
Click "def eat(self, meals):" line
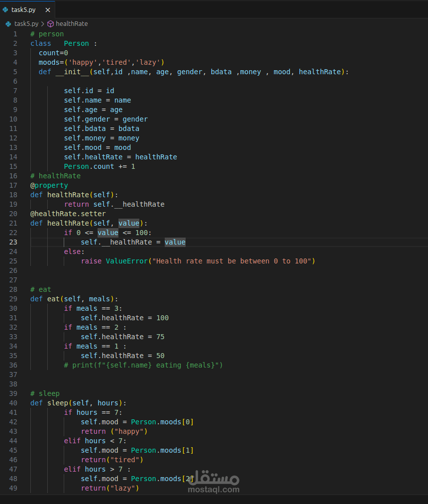tap(74, 299)
